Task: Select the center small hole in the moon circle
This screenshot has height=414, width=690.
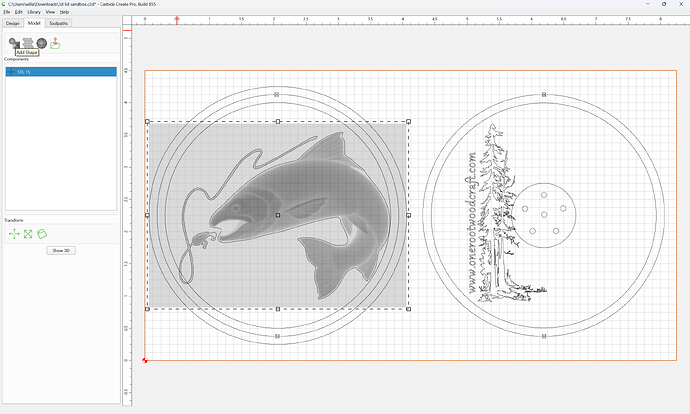Action: tap(544, 215)
